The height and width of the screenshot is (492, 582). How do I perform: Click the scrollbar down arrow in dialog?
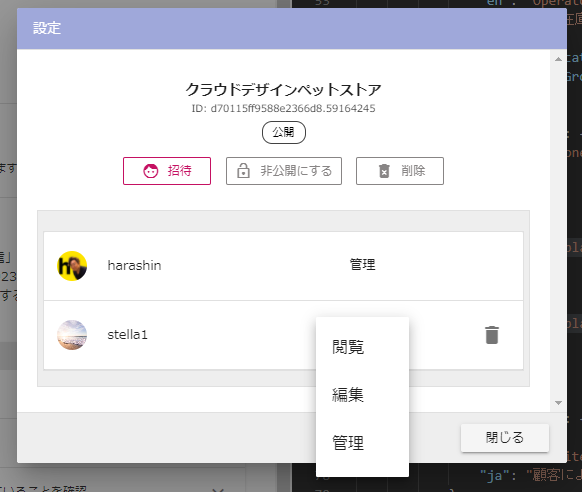tap(558, 403)
